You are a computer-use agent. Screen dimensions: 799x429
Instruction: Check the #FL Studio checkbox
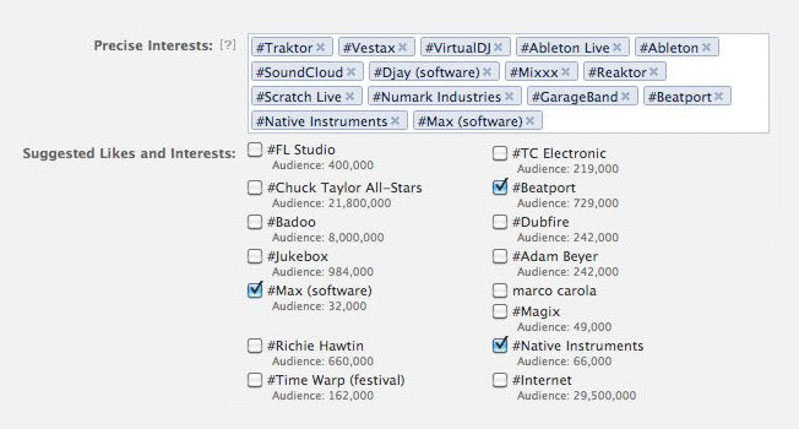coord(255,151)
